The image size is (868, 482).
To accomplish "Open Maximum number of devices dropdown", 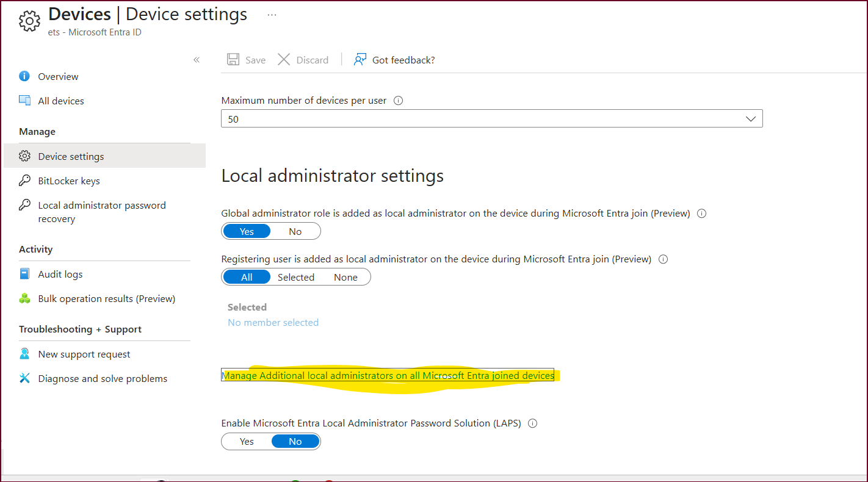I will click(x=492, y=119).
